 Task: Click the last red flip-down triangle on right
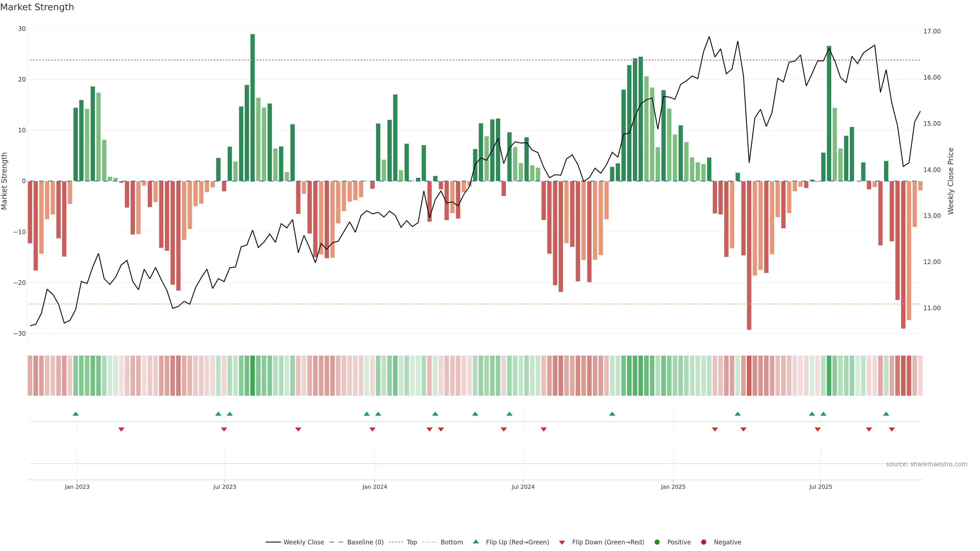point(892,429)
